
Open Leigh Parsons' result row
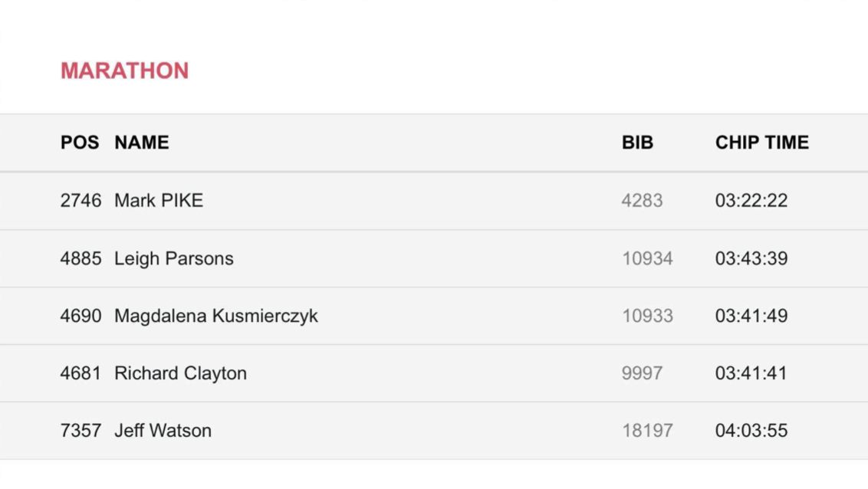[434, 258]
